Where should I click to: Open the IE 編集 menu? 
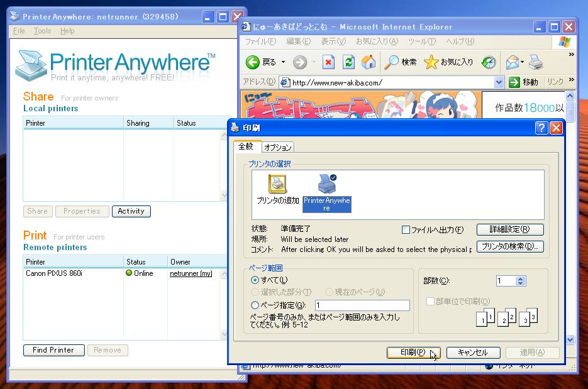pos(299,41)
